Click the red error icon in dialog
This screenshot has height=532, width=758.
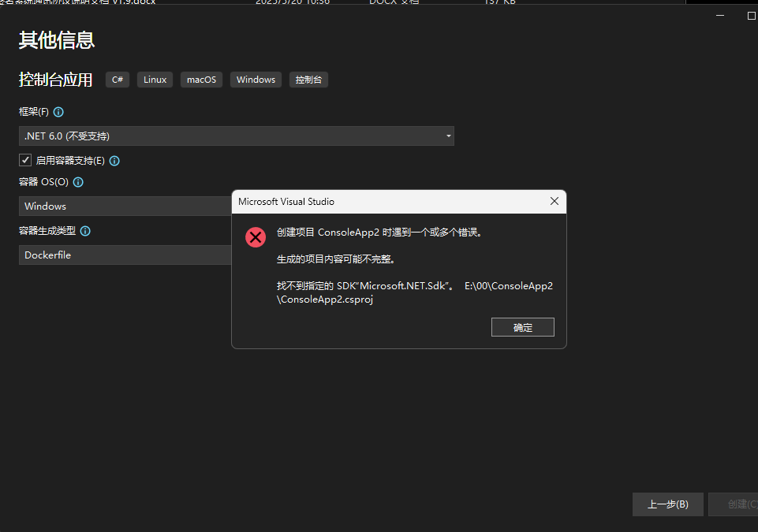pos(256,237)
